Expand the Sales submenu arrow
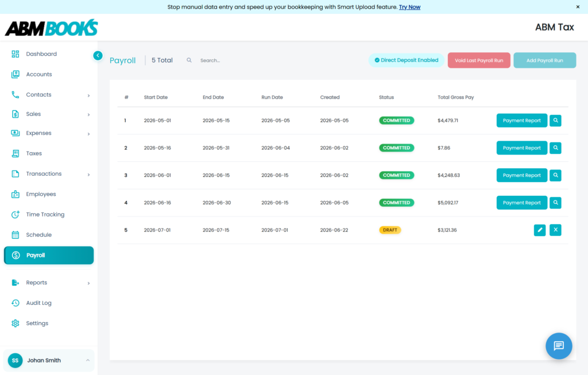This screenshot has height=375, width=588. [88, 114]
